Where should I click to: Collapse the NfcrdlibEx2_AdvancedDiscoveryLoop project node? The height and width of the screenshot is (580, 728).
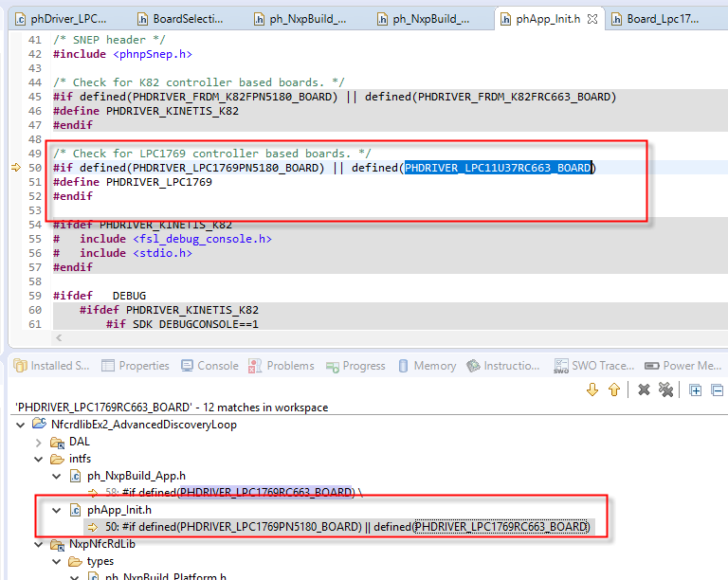(x=21, y=425)
